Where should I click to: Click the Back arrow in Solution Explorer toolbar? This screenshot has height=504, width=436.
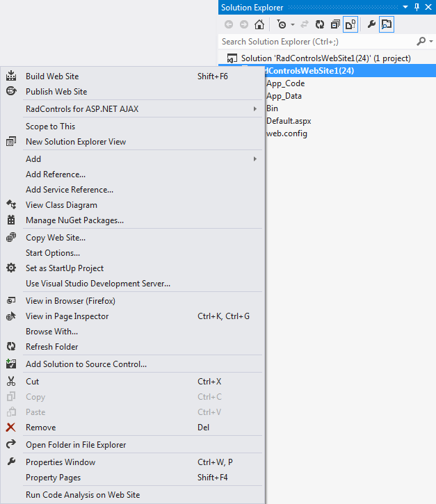point(229,24)
